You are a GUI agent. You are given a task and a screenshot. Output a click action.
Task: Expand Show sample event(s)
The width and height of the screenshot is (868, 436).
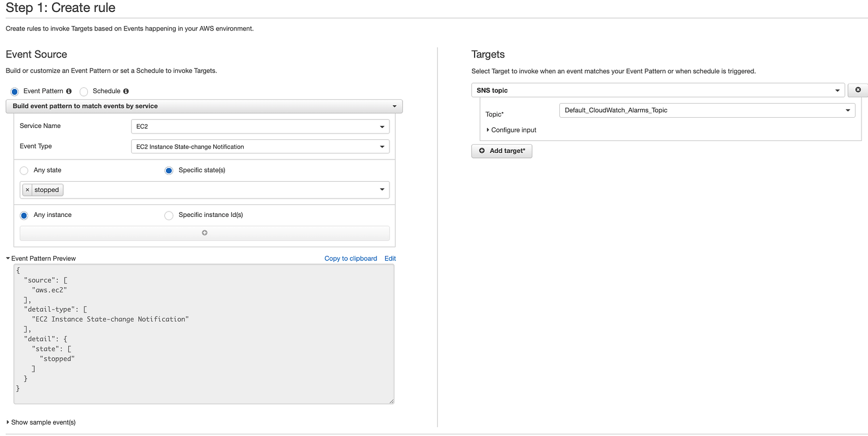41,422
